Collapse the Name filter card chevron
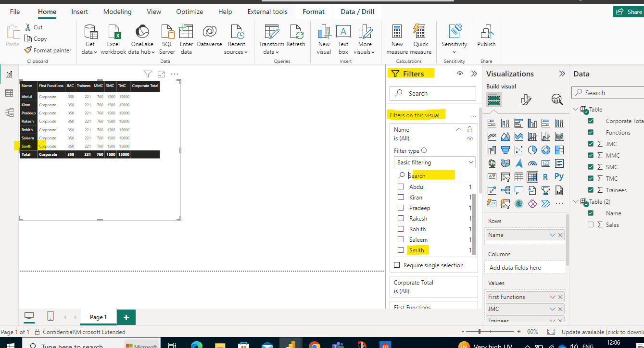Viewport: 644px width, 348px height. (x=459, y=129)
